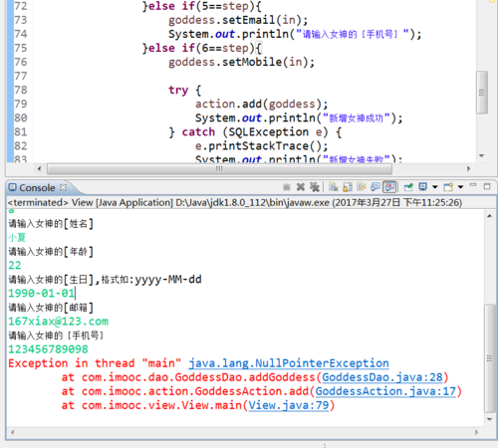The width and height of the screenshot is (498, 448).
Task: Click the console input '123456789098'
Action: click(x=48, y=349)
